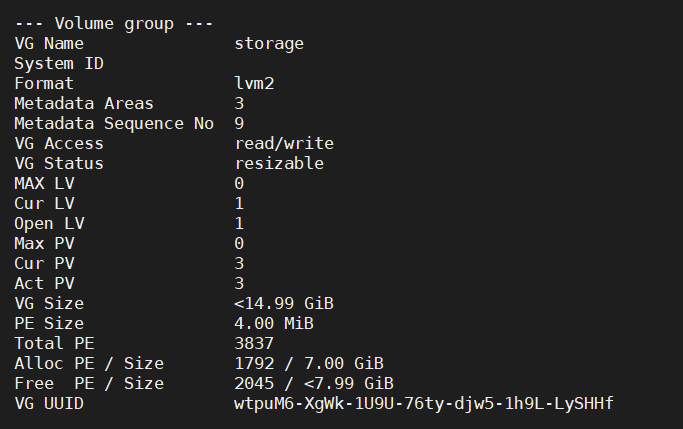Viewport: 683px width, 429px height.
Task: Click the Format value lvm2
Action: (254, 83)
